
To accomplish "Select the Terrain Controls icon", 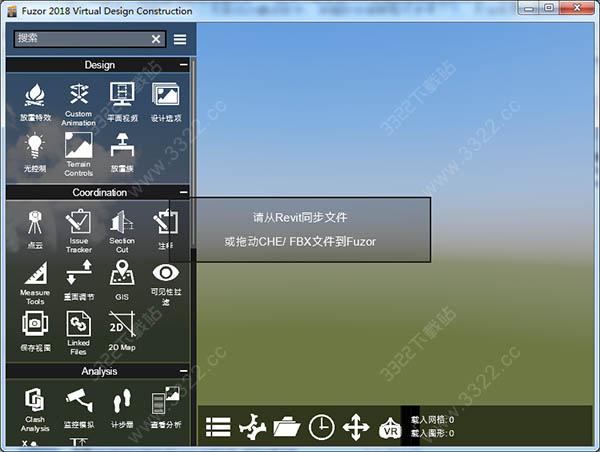I will (x=78, y=154).
